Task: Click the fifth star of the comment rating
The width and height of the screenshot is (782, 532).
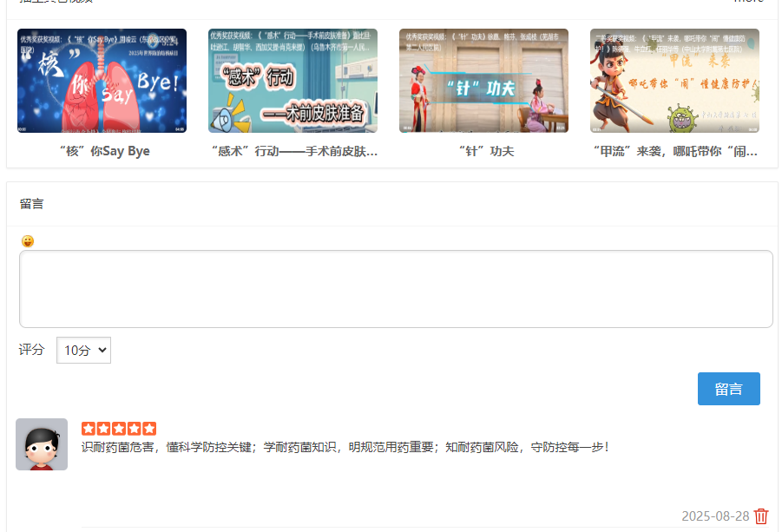Action: [x=150, y=428]
